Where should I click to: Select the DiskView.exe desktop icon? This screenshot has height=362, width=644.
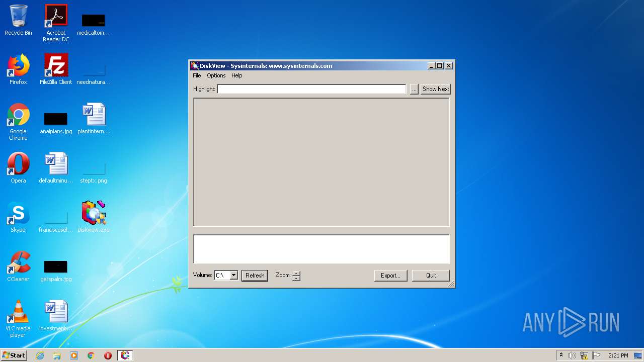tap(94, 217)
